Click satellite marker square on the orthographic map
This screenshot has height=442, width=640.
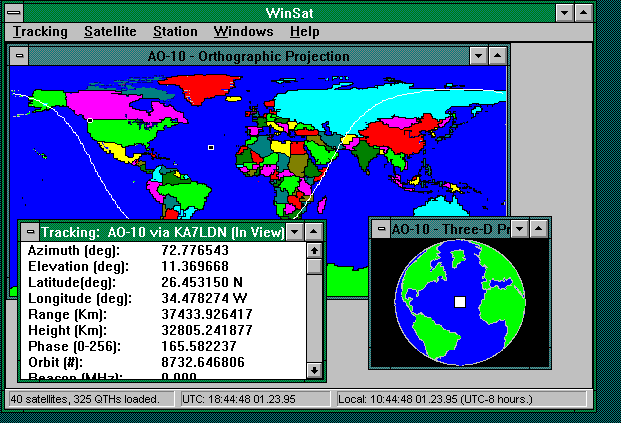coord(211,147)
